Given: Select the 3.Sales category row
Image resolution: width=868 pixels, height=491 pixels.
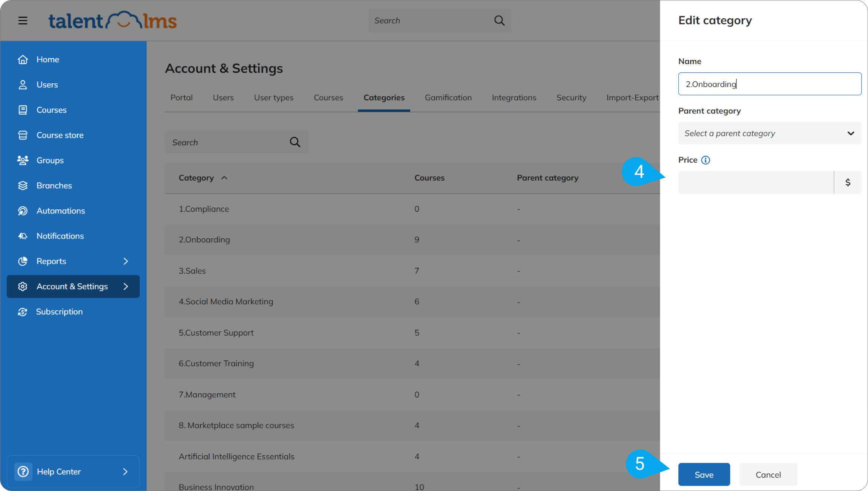Looking at the screenshot, I should click(x=412, y=271).
